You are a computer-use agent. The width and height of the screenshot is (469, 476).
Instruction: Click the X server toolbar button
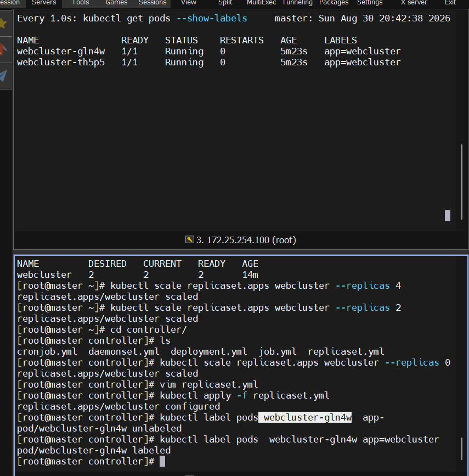414,2
